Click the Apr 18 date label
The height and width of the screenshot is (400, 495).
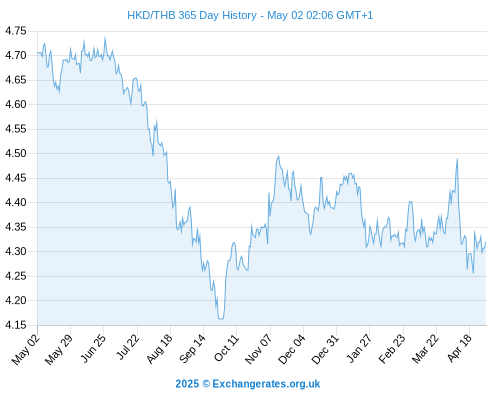click(x=460, y=348)
